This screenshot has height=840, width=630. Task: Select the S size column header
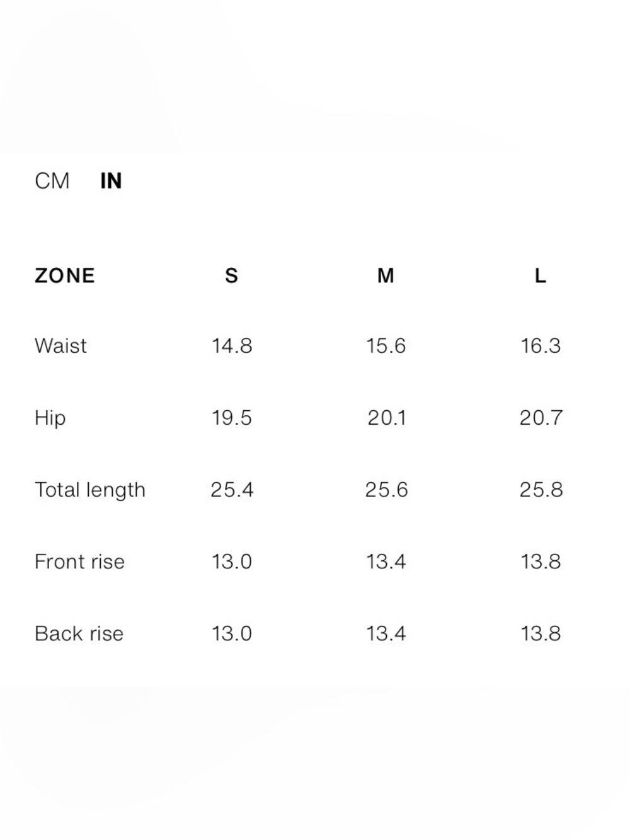tap(232, 275)
